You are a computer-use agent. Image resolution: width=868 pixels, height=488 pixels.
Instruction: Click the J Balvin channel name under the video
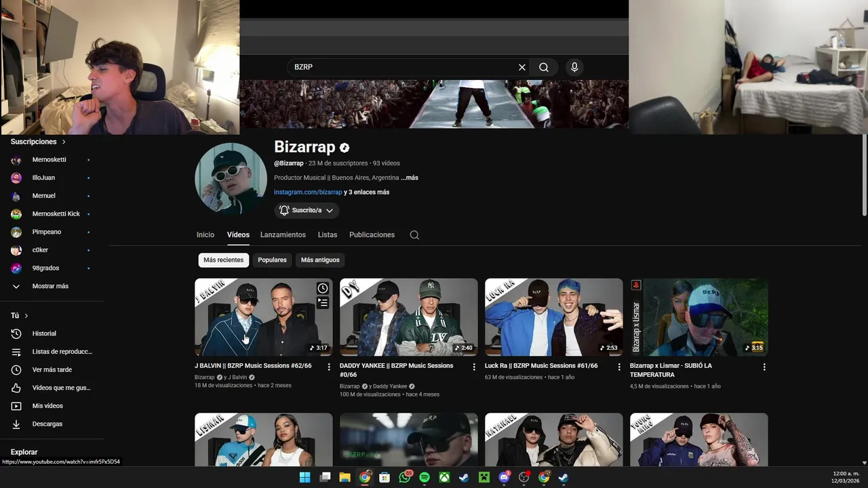point(237,377)
